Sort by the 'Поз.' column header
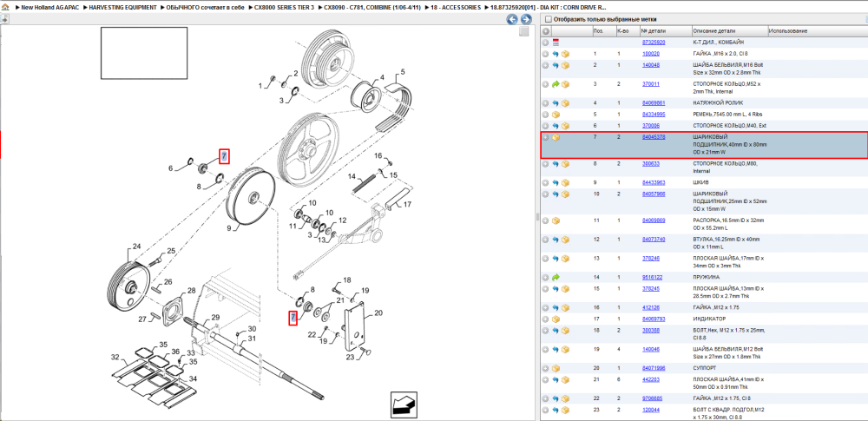Viewport: 868px width, 421px height. point(598,31)
